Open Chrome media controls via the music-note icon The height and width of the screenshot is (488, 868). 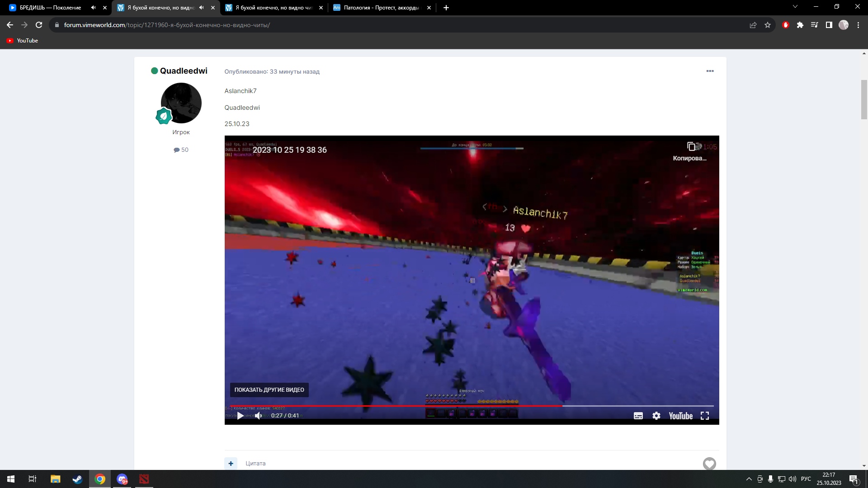[x=814, y=25]
